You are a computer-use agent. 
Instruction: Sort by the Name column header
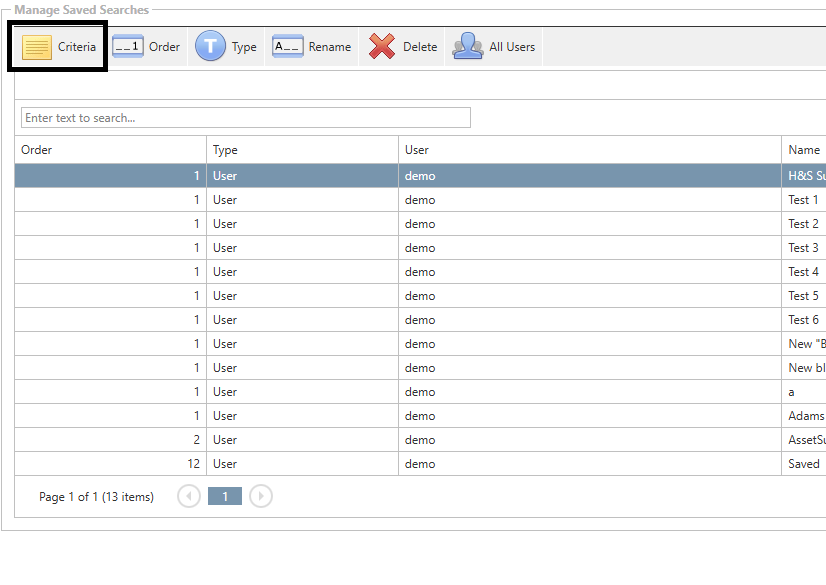click(x=804, y=150)
